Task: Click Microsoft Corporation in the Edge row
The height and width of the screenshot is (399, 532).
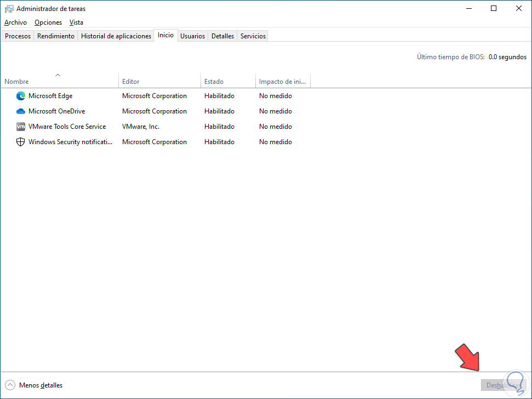Action: click(155, 96)
